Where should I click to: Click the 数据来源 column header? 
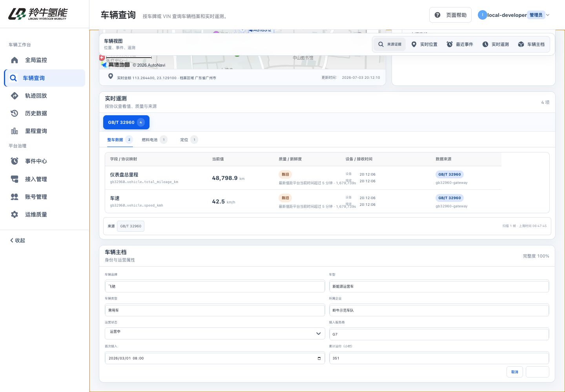tap(443, 159)
